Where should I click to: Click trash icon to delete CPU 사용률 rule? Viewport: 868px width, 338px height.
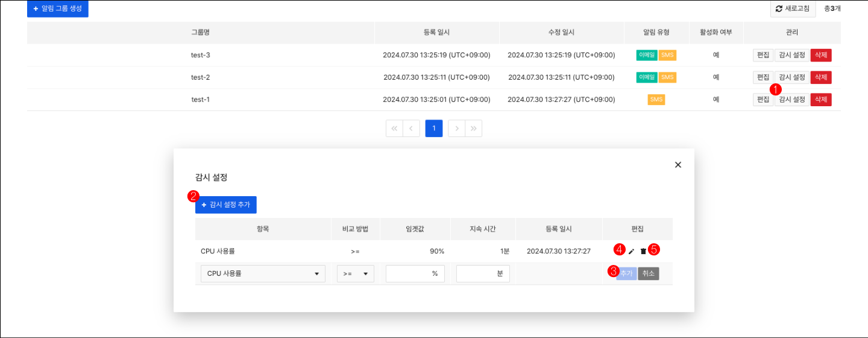(x=643, y=251)
